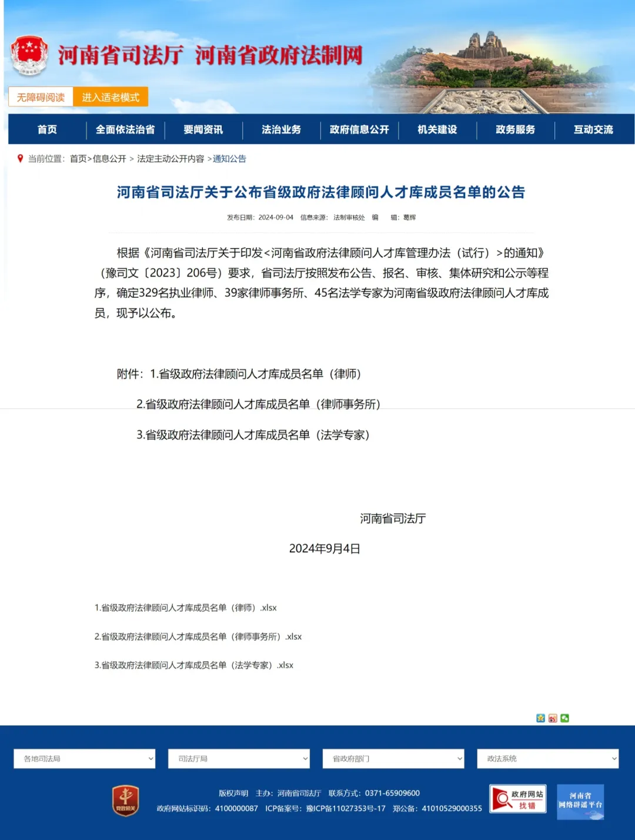The image size is (635, 840).
Task: Click 政府网站标识码：4100000087 text
Action: tap(207, 808)
